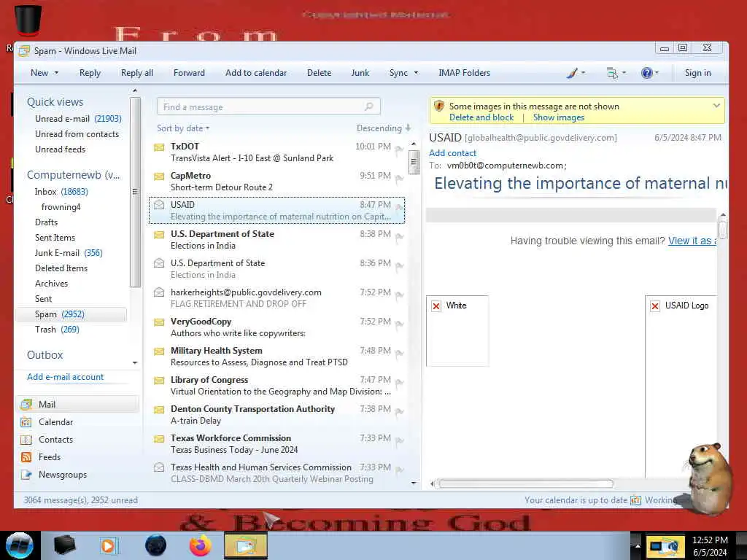
Task: Switch Descending sort order
Action: click(x=384, y=128)
